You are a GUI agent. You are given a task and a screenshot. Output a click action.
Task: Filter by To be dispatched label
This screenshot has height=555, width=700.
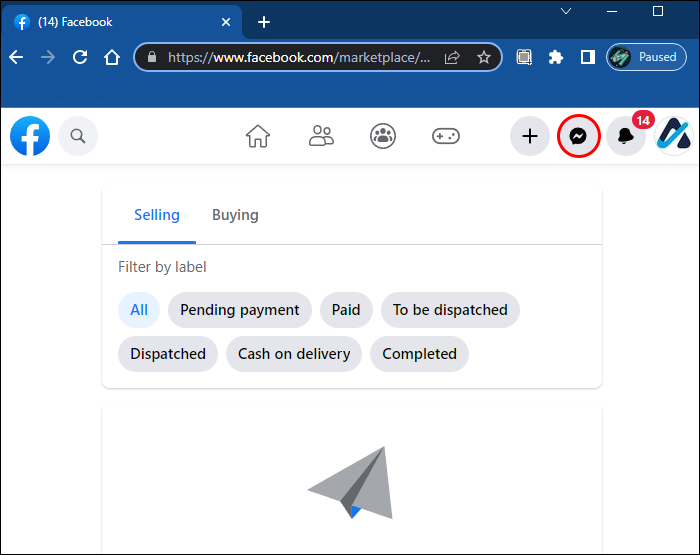(450, 310)
